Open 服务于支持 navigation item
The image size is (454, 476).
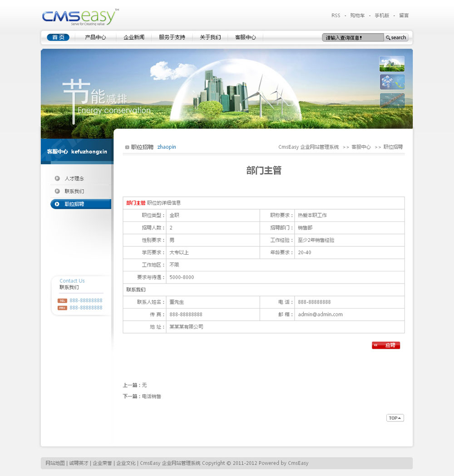tap(172, 37)
